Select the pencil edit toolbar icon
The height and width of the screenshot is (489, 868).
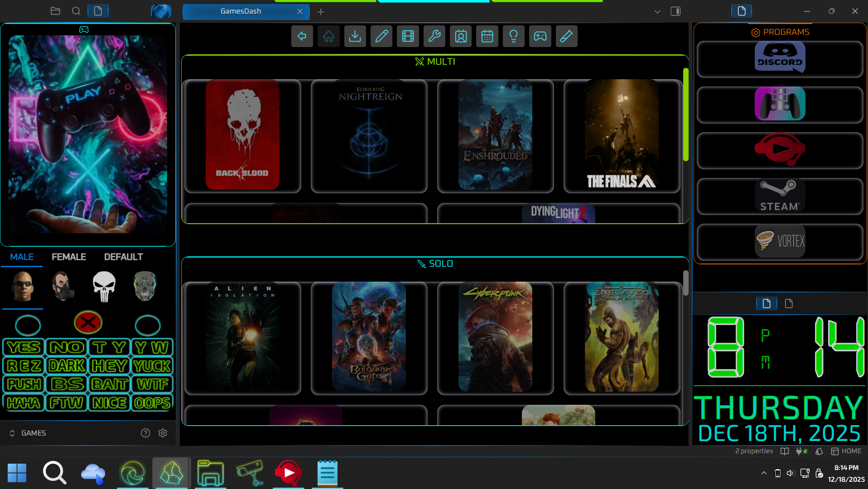pyautogui.click(x=381, y=36)
